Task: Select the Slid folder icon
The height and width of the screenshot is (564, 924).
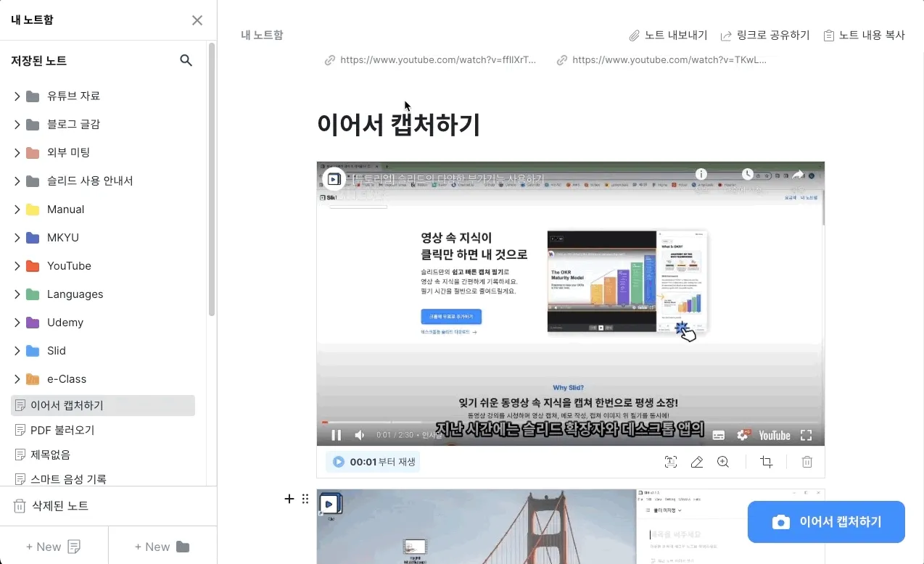Action: tap(33, 350)
